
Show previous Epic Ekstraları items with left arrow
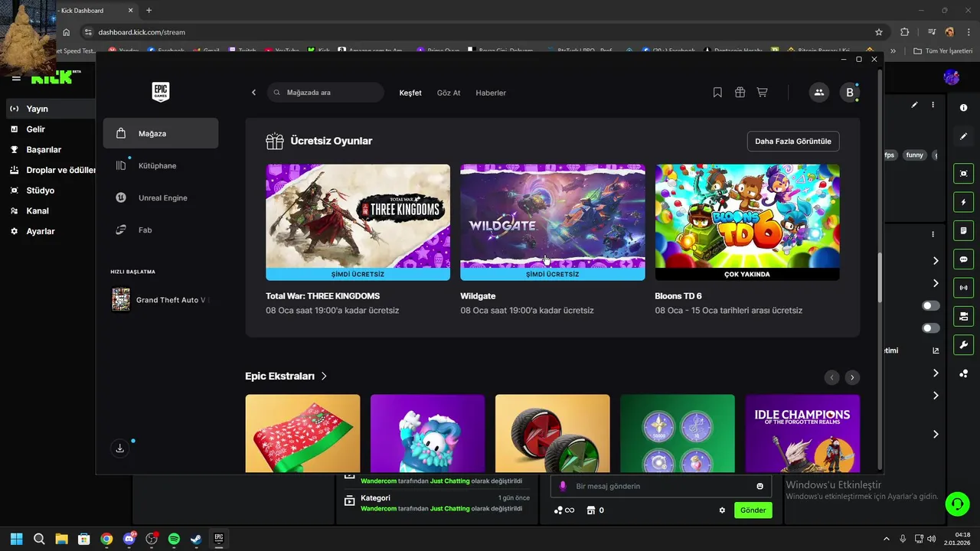(x=832, y=377)
